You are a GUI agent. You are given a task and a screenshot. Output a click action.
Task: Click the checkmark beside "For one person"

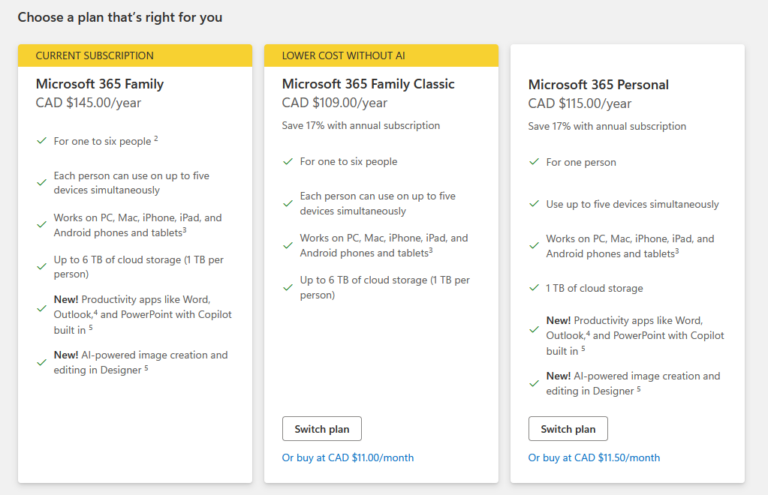point(534,162)
